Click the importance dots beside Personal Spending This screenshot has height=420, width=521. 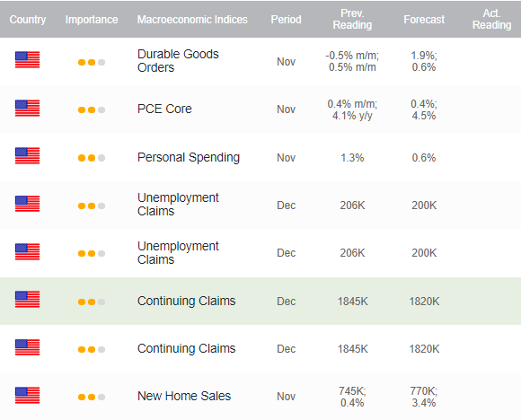(92, 158)
